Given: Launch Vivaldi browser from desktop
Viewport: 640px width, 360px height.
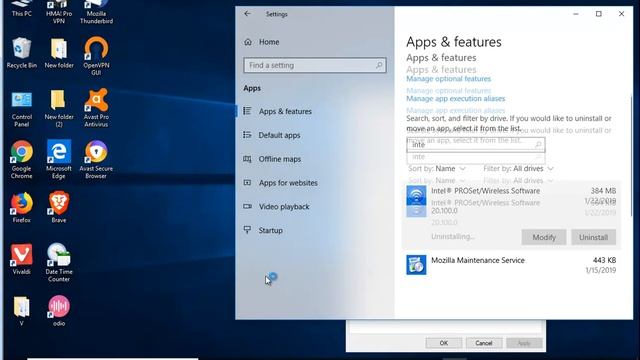Looking at the screenshot, I should point(22,259).
